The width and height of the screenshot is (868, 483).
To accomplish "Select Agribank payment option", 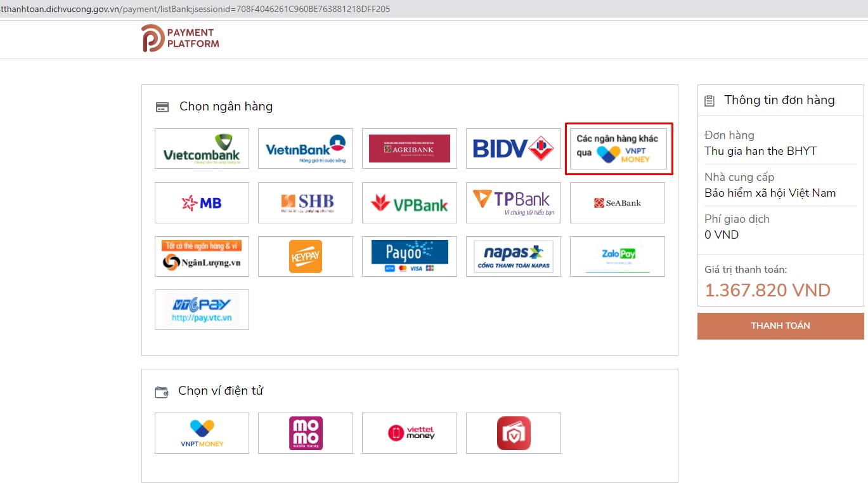I will [410, 149].
